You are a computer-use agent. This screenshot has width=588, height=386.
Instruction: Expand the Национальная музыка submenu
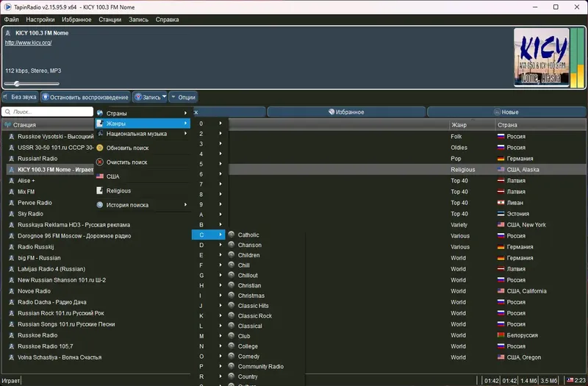143,134
